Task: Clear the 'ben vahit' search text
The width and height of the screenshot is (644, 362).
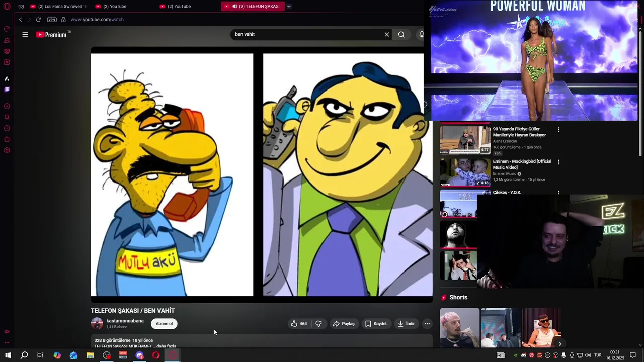Action: click(387, 35)
